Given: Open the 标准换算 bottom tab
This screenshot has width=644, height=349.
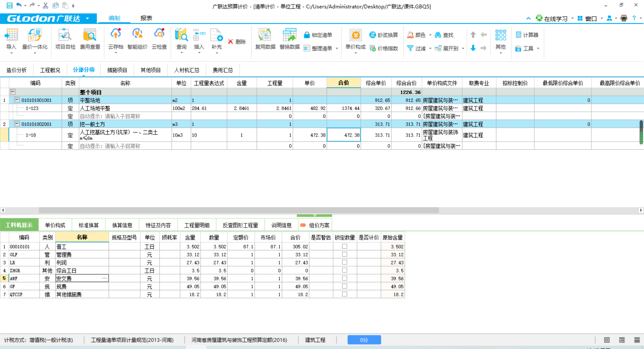Looking at the screenshot, I should pos(89,225).
